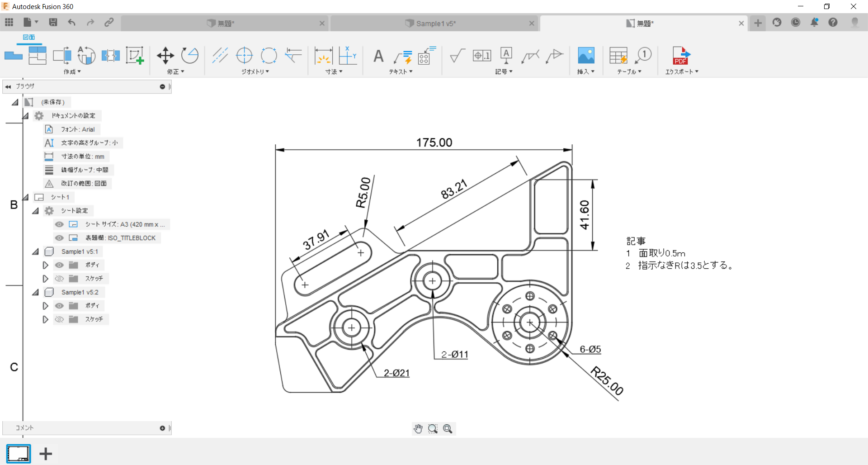Click the Table tool icon

pyautogui.click(x=618, y=56)
